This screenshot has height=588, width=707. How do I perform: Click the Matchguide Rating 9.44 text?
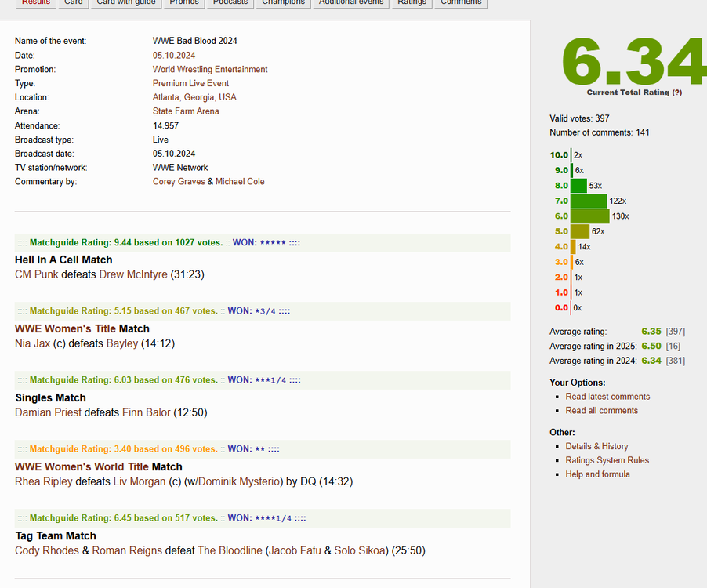pyautogui.click(x=126, y=242)
